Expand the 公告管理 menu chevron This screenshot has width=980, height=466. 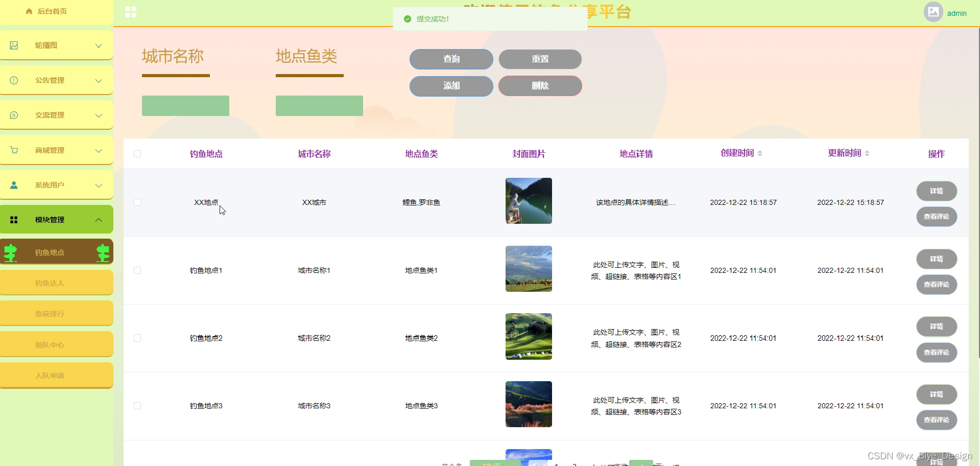tap(99, 80)
